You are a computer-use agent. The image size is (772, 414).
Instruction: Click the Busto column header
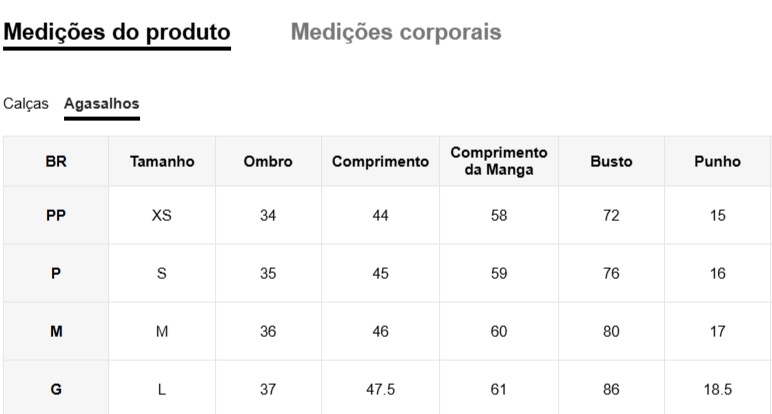point(611,161)
